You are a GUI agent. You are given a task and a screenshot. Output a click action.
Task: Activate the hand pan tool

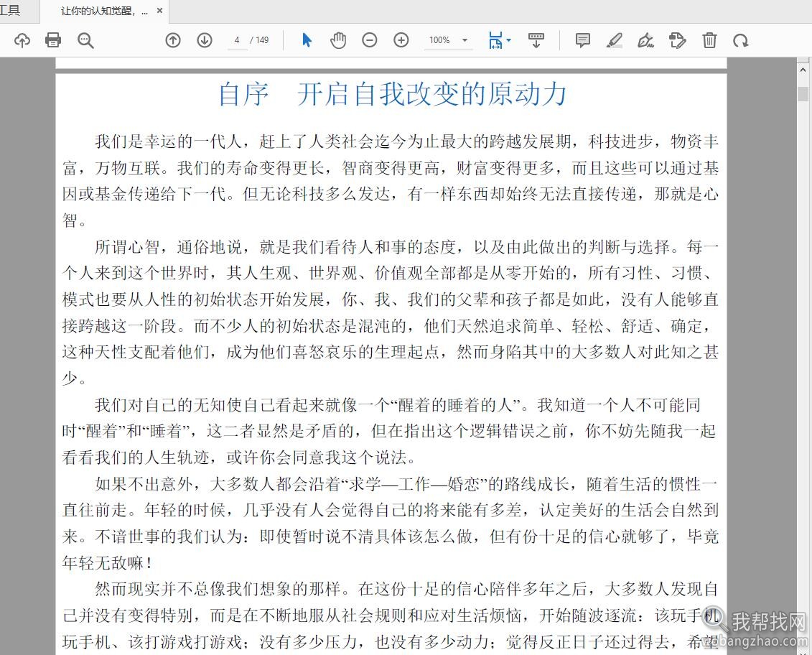tap(337, 40)
